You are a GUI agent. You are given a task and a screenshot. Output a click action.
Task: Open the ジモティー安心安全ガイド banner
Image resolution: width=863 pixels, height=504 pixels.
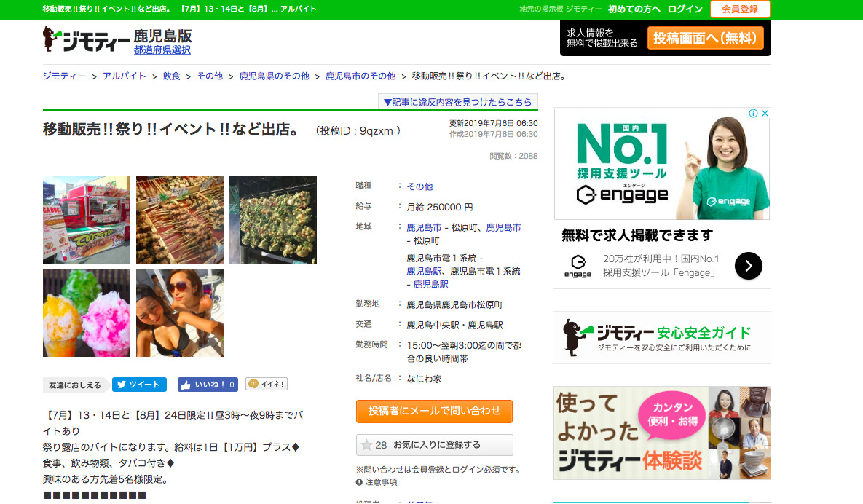click(x=661, y=337)
